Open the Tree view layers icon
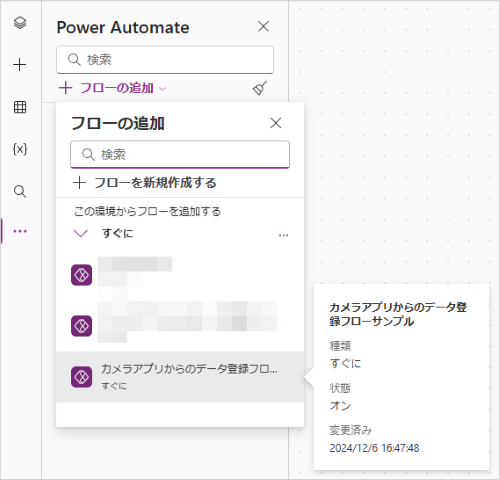Image resolution: width=500 pixels, height=480 pixels. pos(20,23)
